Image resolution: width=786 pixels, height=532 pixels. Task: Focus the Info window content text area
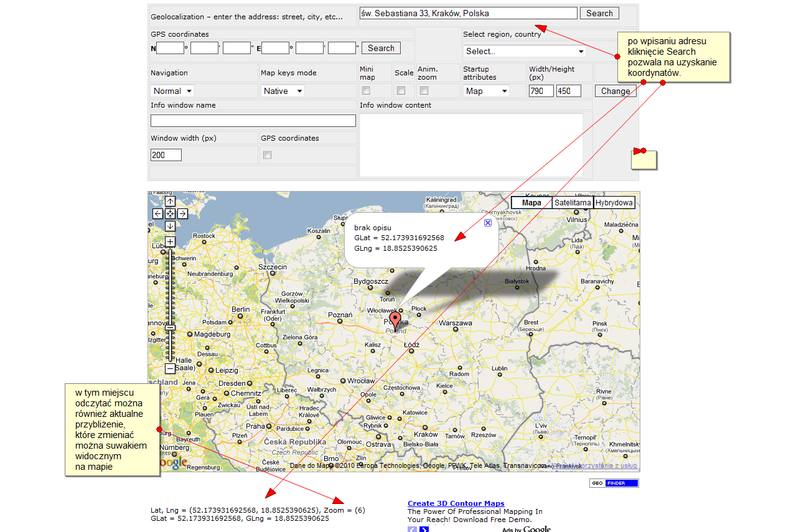[x=471, y=144]
